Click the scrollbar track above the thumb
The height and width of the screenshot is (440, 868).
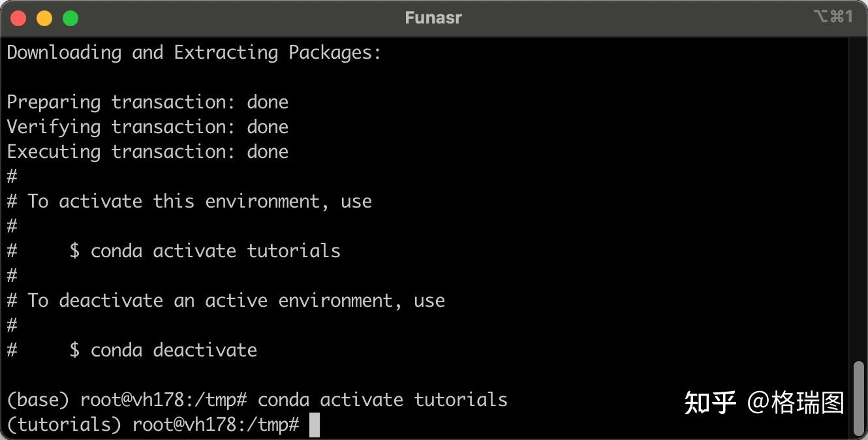tap(859, 196)
